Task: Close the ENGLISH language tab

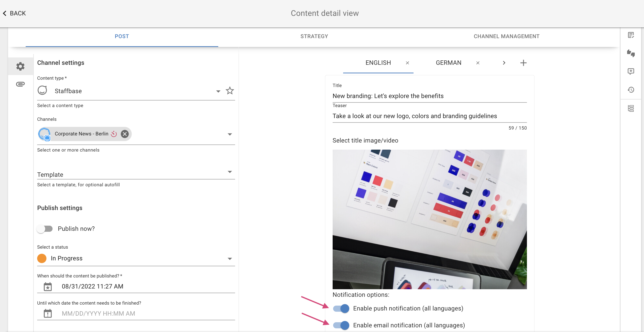Action: coord(407,63)
